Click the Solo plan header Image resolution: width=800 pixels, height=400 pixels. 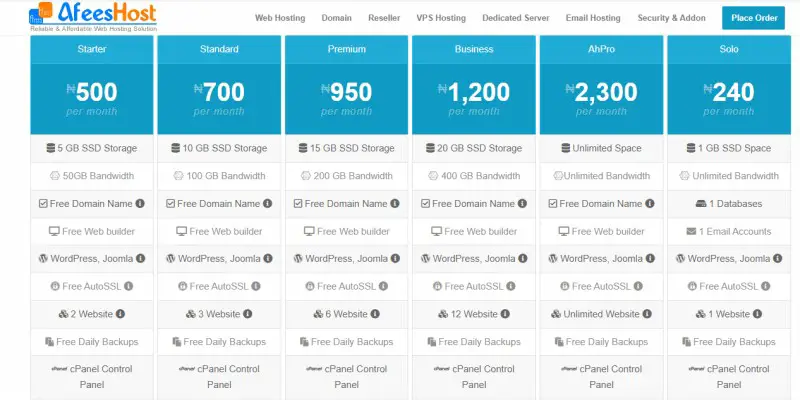pos(729,49)
